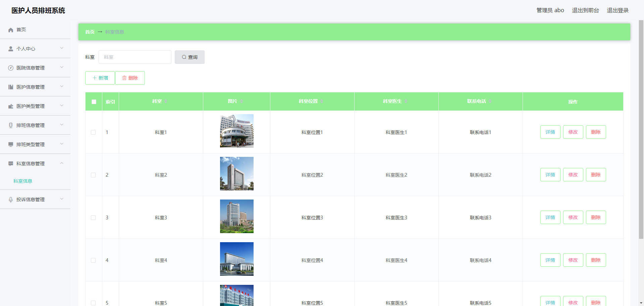This screenshot has height=306, width=644.
Task: Open the 首页 sidebar menu item
Action: click(x=35, y=30)
